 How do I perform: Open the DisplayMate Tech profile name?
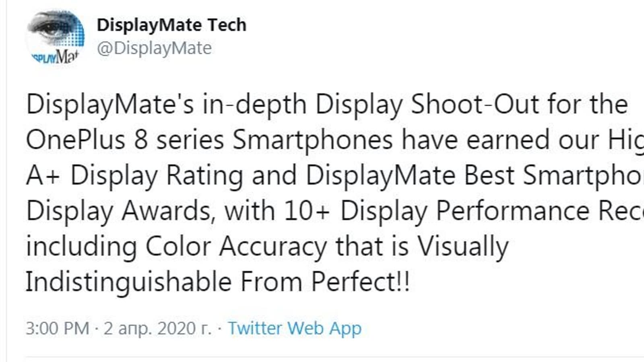(171, 25)
